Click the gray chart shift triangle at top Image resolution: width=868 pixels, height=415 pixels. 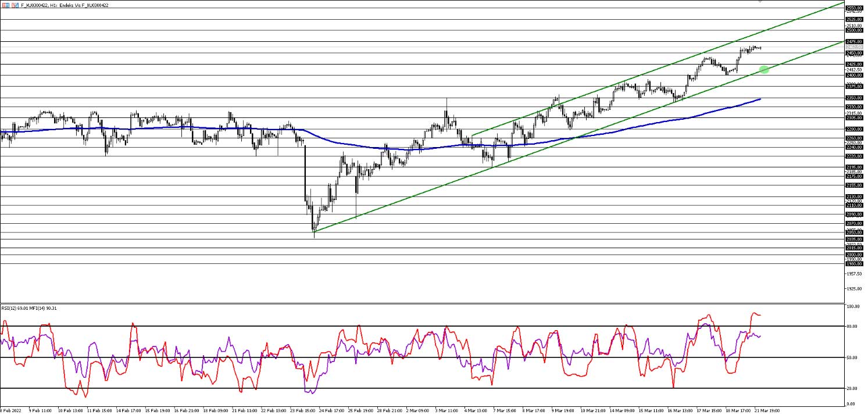pos(760,2)
